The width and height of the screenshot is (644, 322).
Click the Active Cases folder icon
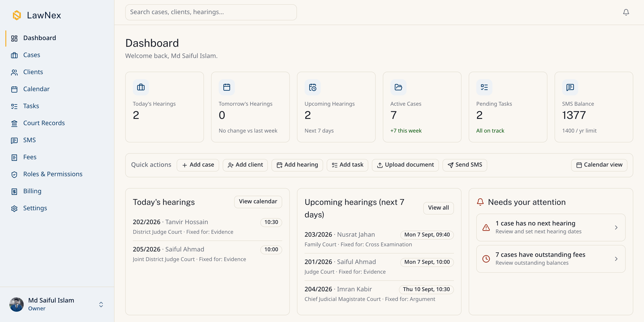[398, 87]
